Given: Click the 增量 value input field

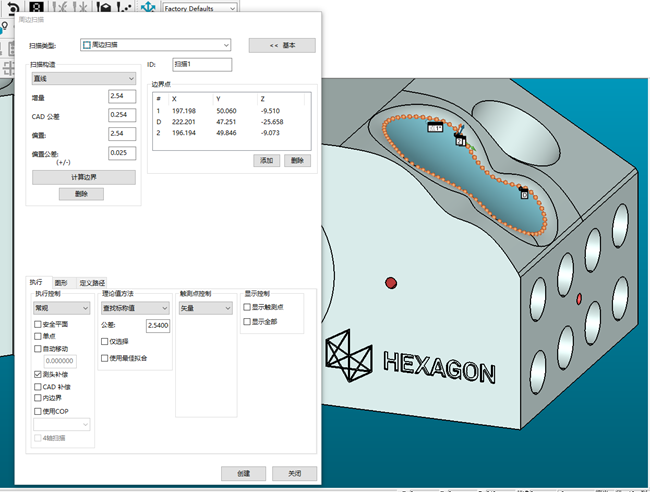Looking at the screenshot, I should point(128,96).
